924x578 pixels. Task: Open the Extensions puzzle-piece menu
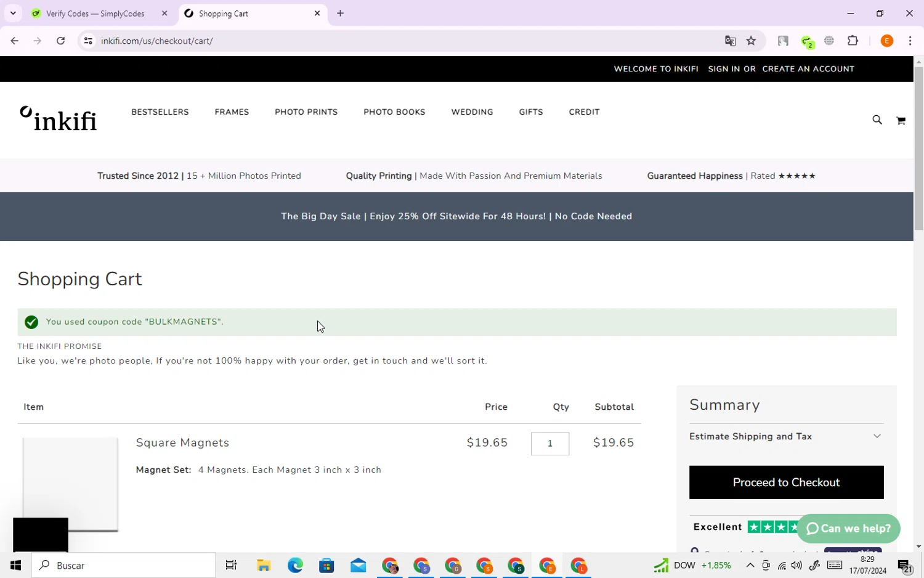click(x=853, y=41)
